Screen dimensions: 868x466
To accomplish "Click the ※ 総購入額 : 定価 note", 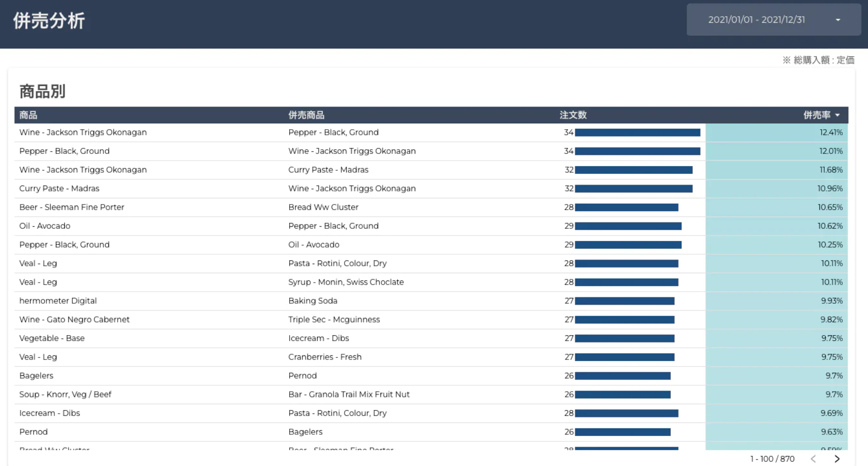I will point(818,60).
